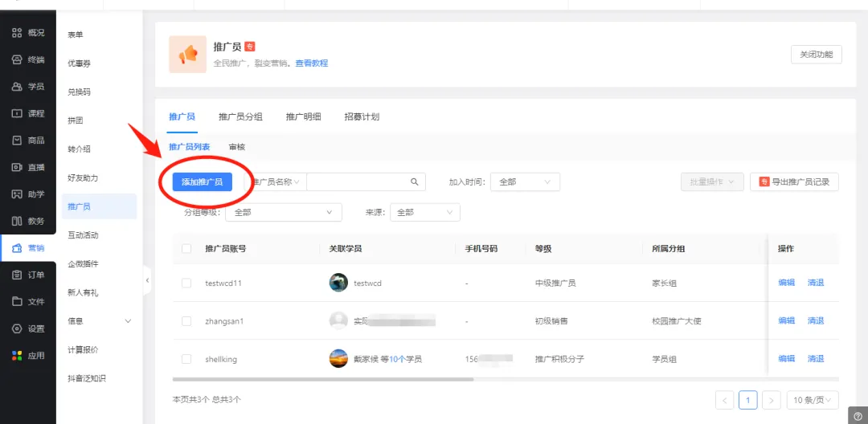The image size is (868, 424).
Task: Open the 直播 live stream sidebar icon
Action: (17, 167)
